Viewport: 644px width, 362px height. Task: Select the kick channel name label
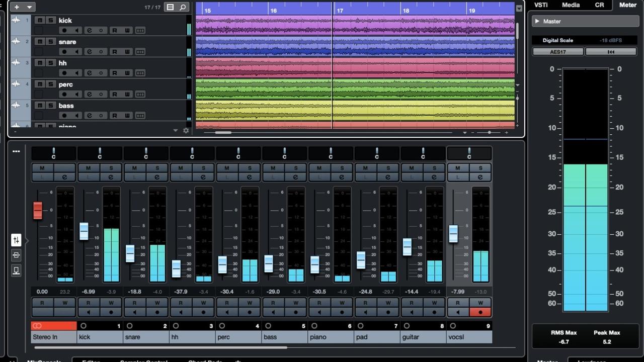pyautogui.click(x=100, y=337)
